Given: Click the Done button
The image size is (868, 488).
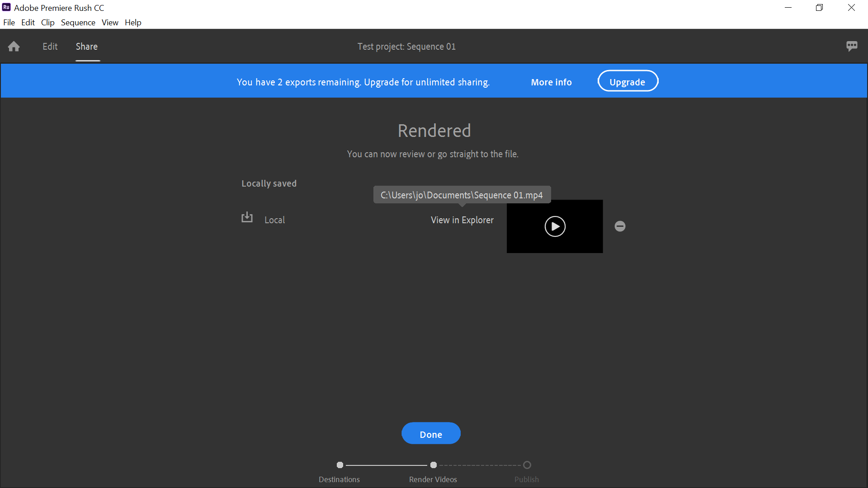Looking at the screenshot, I should 432,434.
